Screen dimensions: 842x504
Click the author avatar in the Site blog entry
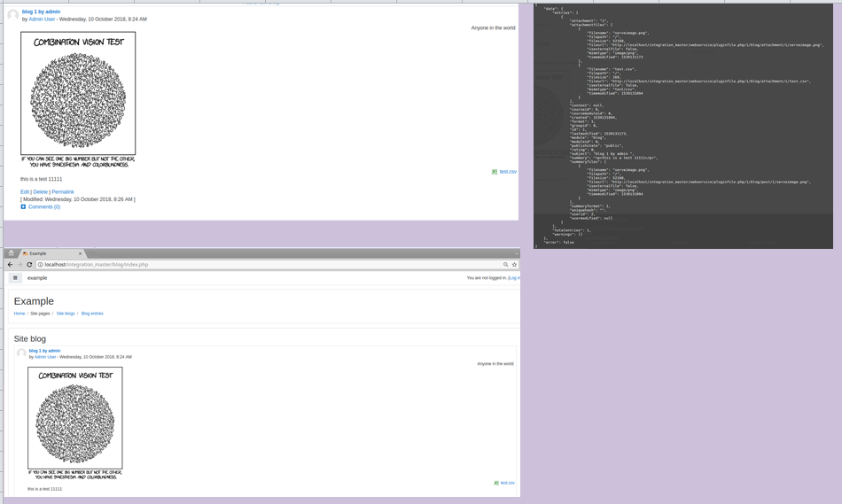point(21,353)
